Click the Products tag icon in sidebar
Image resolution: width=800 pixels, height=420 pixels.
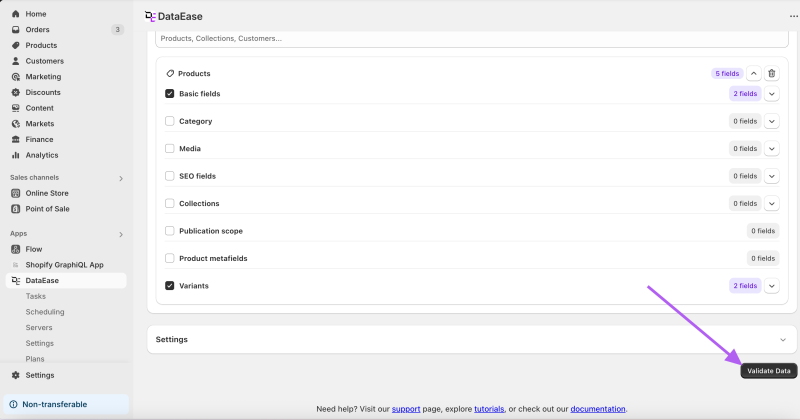[x=16, y=45]
